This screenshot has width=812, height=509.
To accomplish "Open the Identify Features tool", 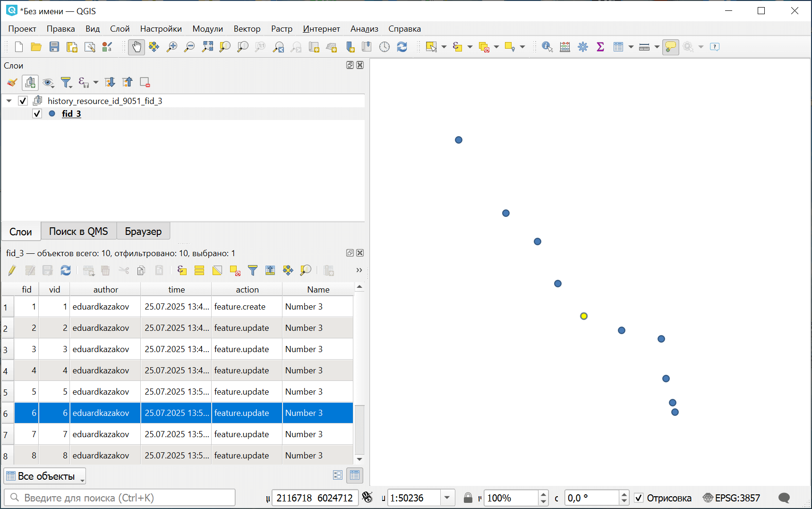I will pos(547,47).
